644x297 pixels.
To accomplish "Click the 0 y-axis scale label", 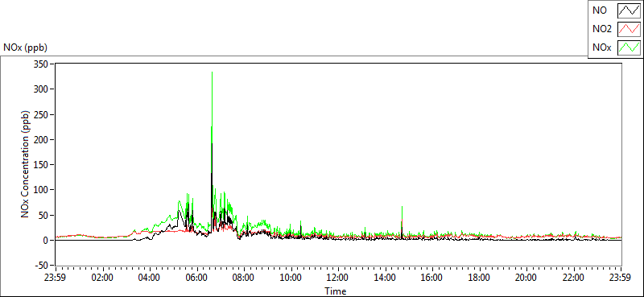I will point(46,241).
